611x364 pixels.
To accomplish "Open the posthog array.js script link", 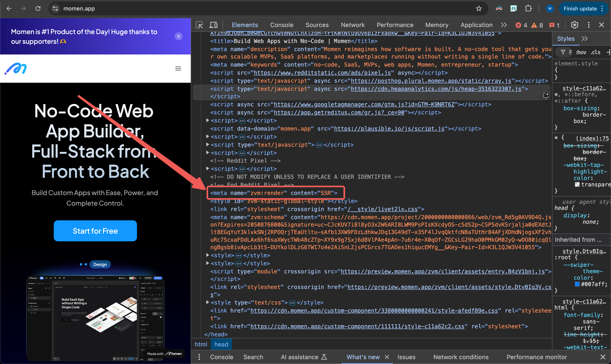I will [x=431, y=81].
